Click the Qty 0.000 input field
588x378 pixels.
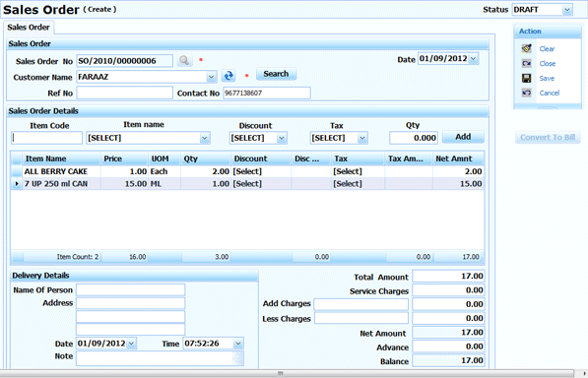coord(414,138)
